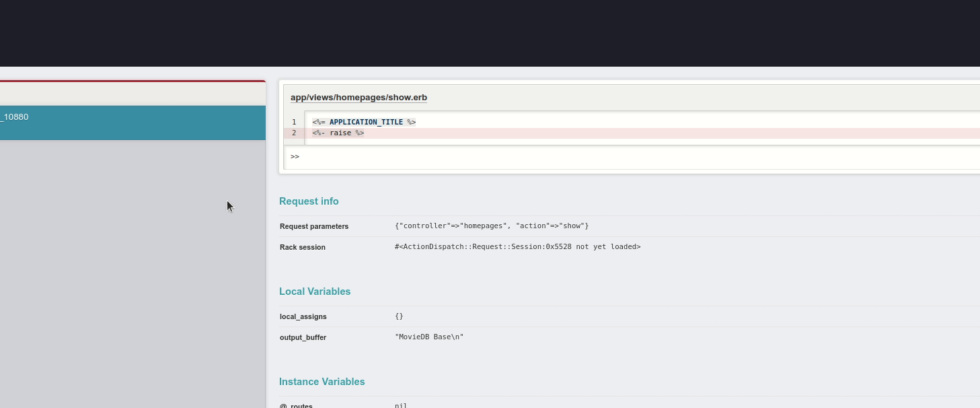Click the @_routes instance variable row
Image resolution: width=980 pixels, height=408 pixels.
(297, 405)
